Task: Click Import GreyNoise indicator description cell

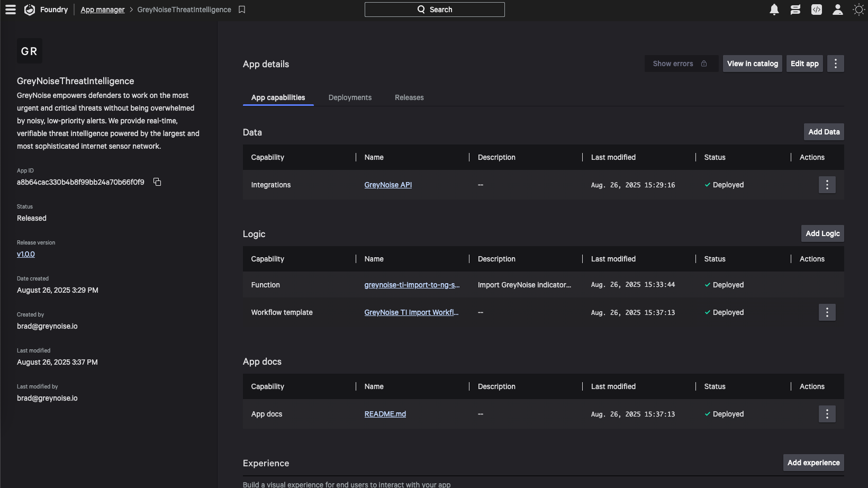Action: 525,285
